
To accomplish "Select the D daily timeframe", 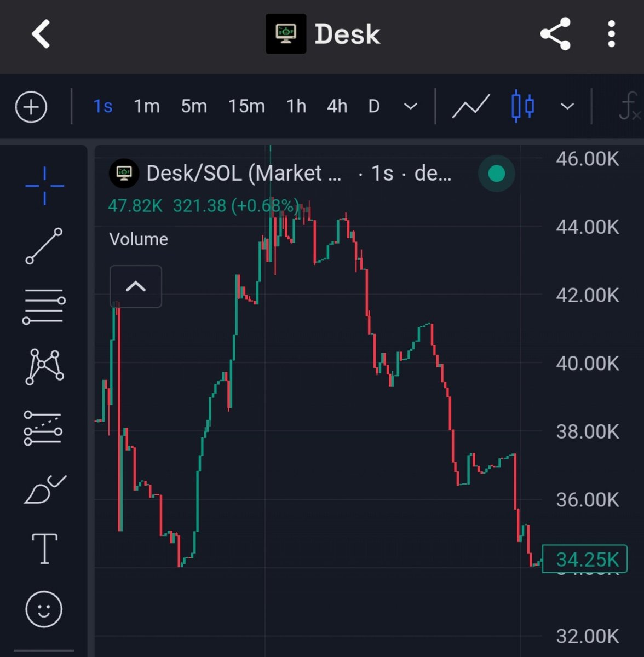I will pos(374,106).
